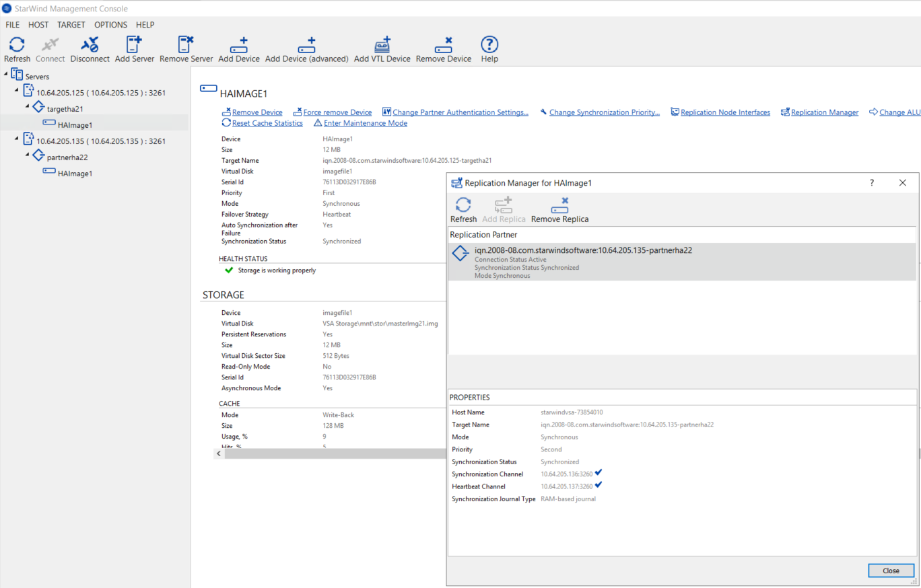The image size is (921, 588).
Task: Open the OPTIONS menu
Action: click(x=110, y=25)
